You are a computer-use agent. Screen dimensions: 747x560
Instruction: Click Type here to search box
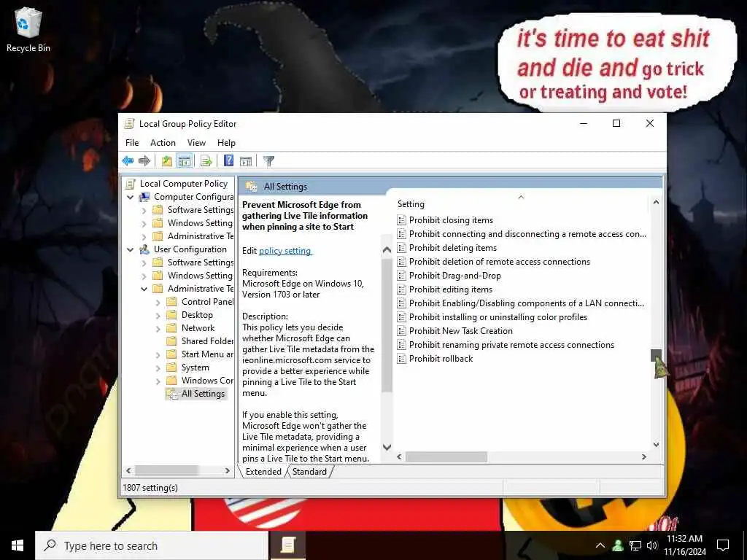tap(152, 545)
